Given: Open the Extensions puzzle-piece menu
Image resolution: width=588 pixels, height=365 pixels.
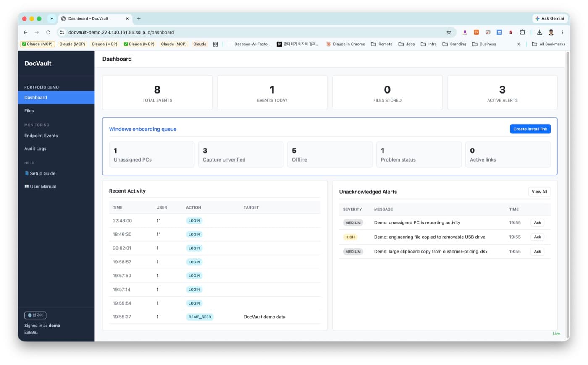Looking at the screenshot, I should [522, 32].
